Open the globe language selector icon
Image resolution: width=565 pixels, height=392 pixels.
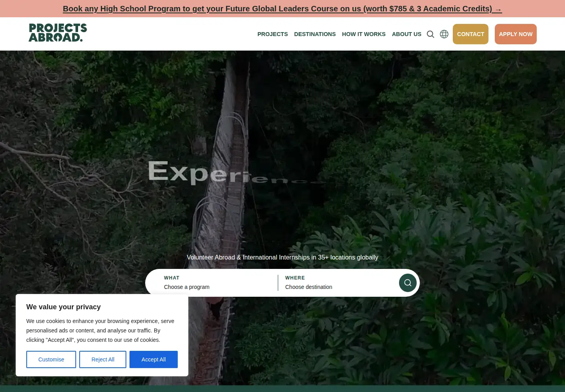pos(444,34)
